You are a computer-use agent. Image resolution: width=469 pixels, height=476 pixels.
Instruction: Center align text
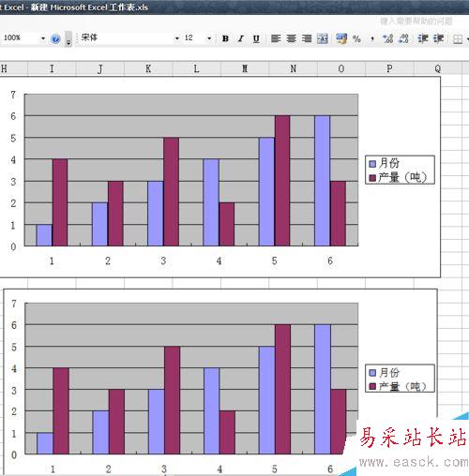(x=291, y=38)
